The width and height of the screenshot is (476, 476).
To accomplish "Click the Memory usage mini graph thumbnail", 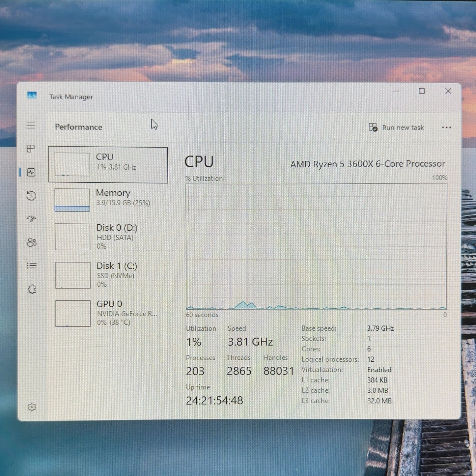I will [72, 200].
